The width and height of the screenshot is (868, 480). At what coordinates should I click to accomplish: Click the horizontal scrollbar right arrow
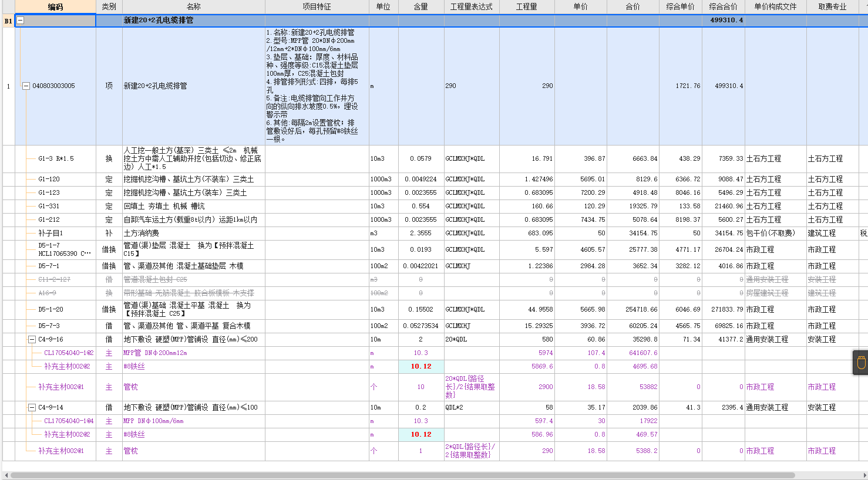pyautogui.click(x=864, y=475)
